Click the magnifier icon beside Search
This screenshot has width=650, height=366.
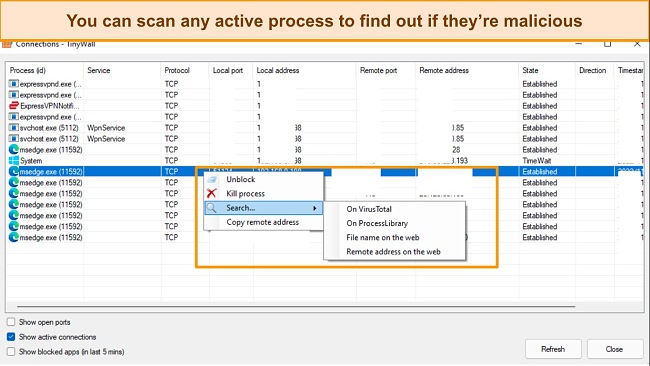pyautogui.click(x=212, y=208)
